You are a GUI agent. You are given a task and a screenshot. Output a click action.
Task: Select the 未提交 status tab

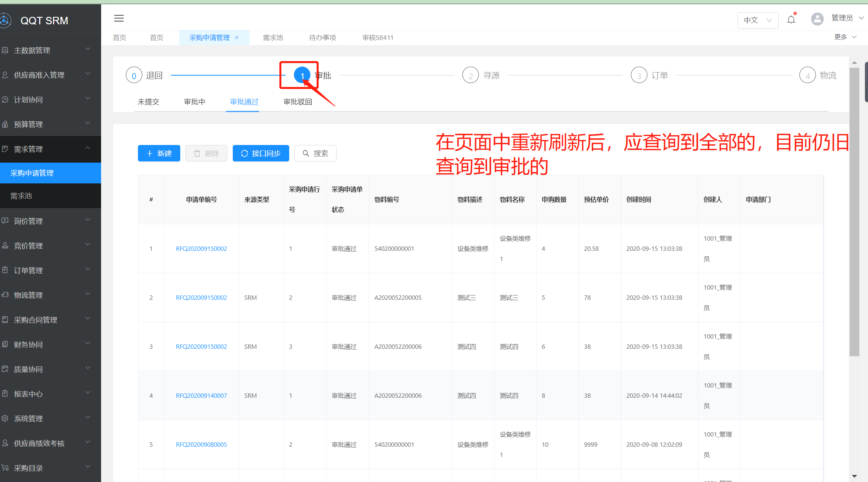coord(149,102)
